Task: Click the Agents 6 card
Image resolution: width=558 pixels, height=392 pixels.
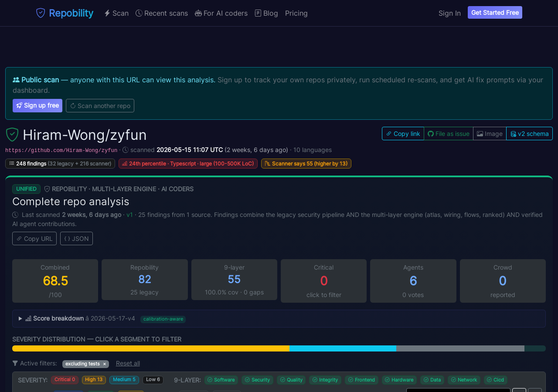Action: pos(413,281)
